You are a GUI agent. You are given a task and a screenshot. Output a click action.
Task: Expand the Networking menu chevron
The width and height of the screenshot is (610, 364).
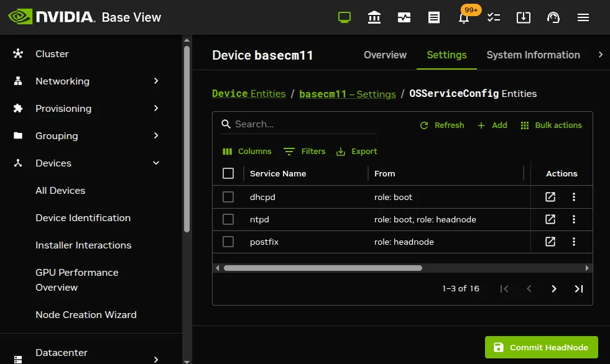156,81
